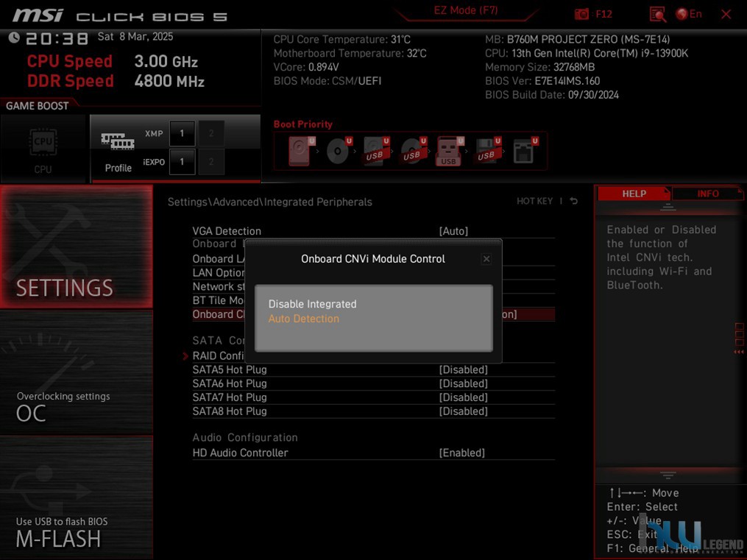
Task: Click the memory Profile icon
Action: [118, 141]
